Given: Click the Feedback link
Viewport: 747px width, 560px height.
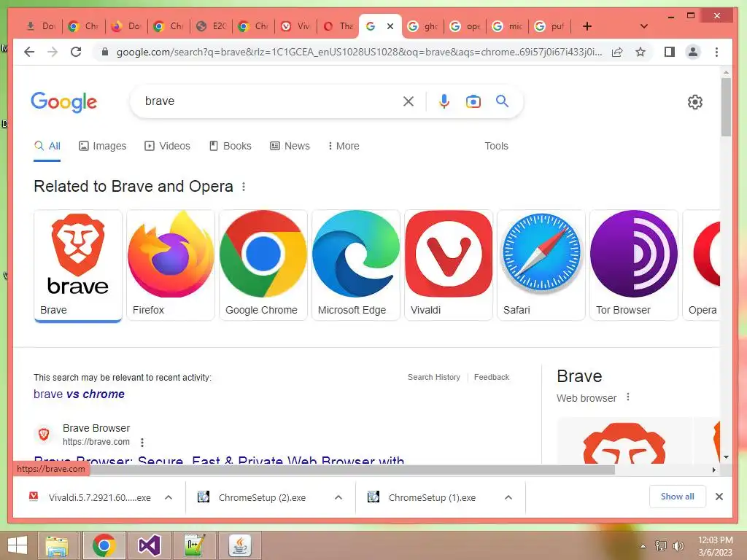Looking at the screenshot, I should click(492, 377).
